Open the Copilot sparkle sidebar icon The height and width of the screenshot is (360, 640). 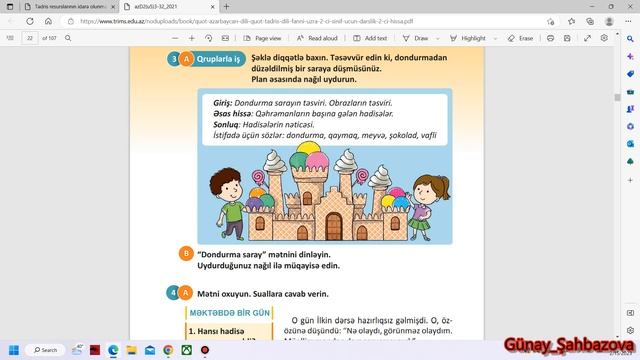click(x=630, y=56)
